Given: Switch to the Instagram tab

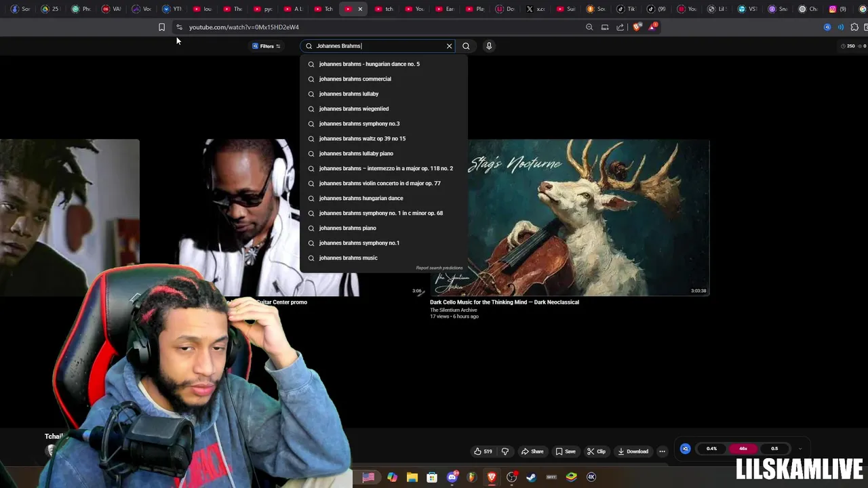Looking at the screenshot, I should (x=837, y=9).
